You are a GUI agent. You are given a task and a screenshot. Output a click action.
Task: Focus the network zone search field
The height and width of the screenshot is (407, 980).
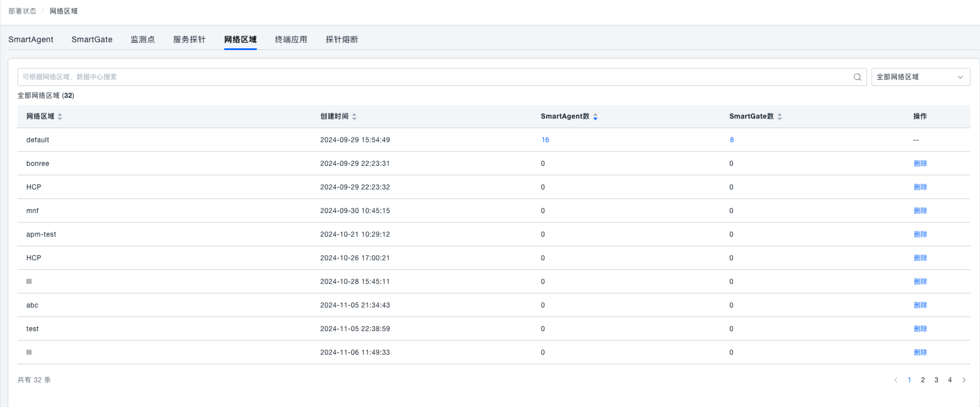(x=433, y=77)
